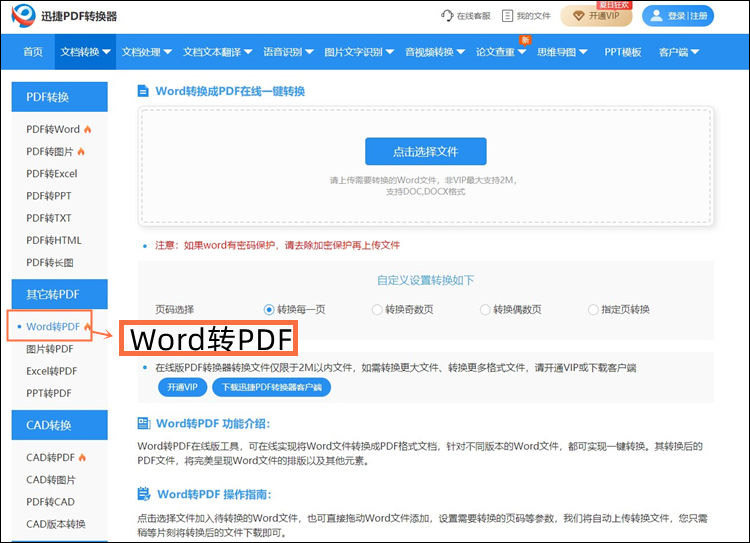
Task: Open 图片转PDF in the sidebar
Action: [50, 349]
